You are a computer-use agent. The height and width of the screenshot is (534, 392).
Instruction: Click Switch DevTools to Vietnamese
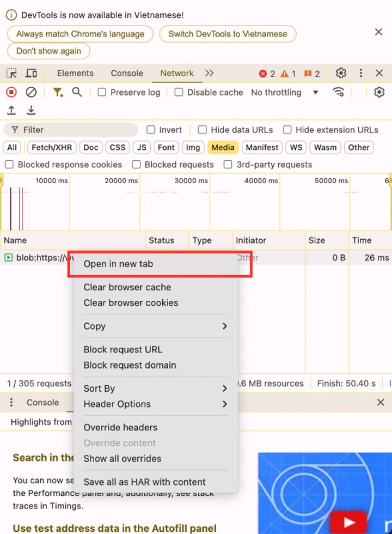coord(228,34)
